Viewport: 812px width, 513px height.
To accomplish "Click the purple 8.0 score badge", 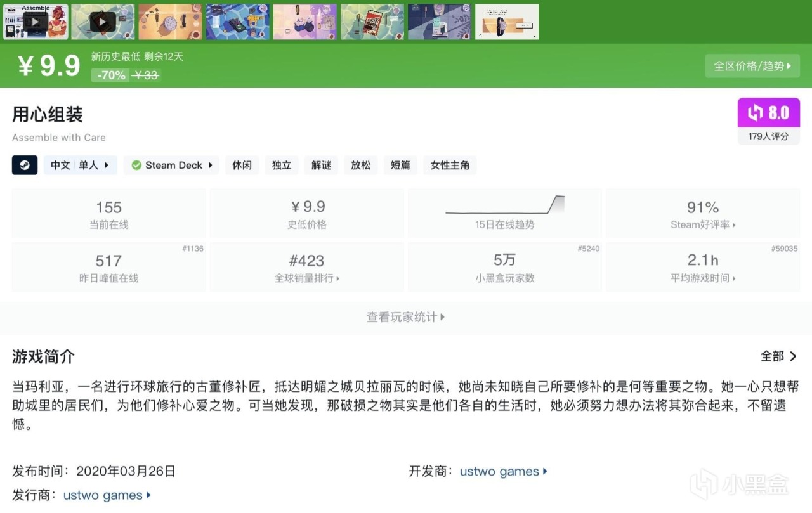I will point(769,113).
